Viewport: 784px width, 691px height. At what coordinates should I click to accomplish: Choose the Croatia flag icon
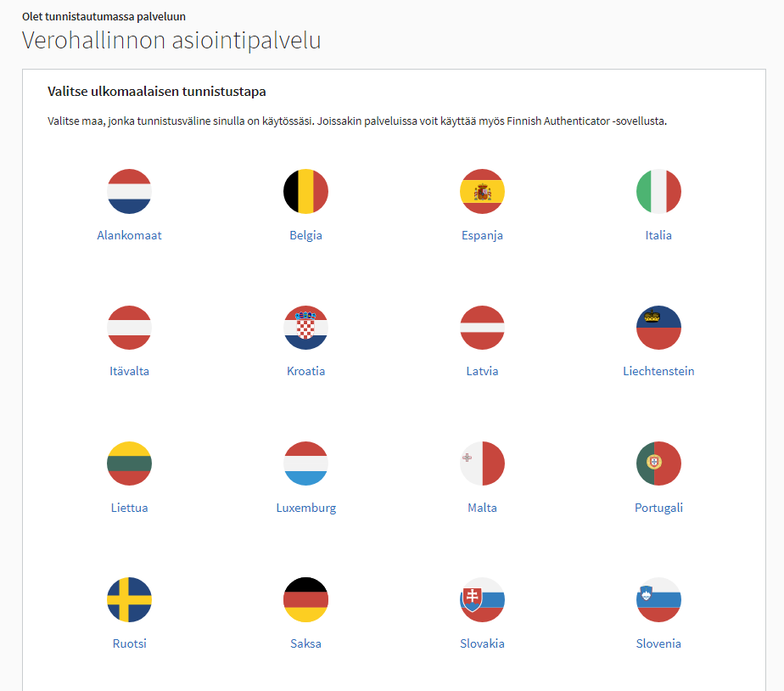[305, 328]
